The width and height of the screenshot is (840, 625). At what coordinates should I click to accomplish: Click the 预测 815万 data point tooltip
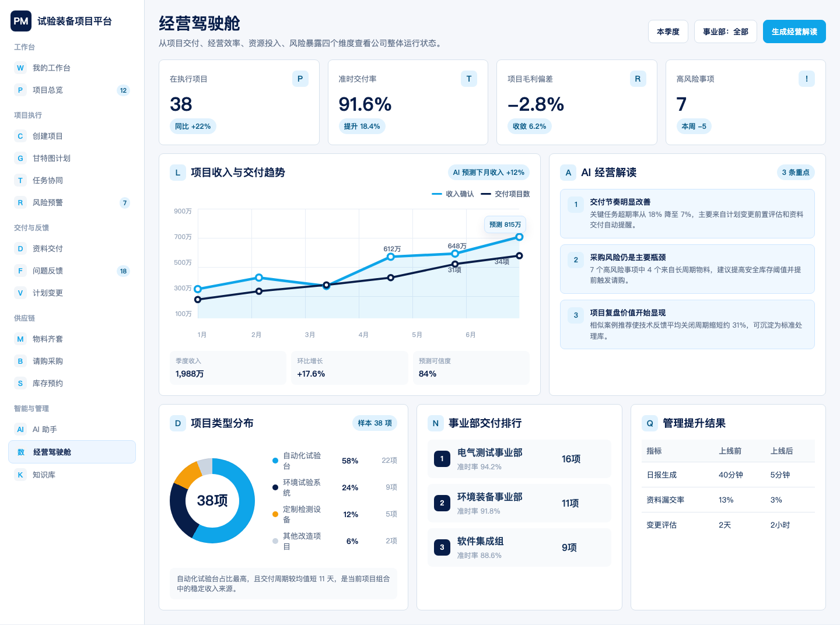point(505,224)
